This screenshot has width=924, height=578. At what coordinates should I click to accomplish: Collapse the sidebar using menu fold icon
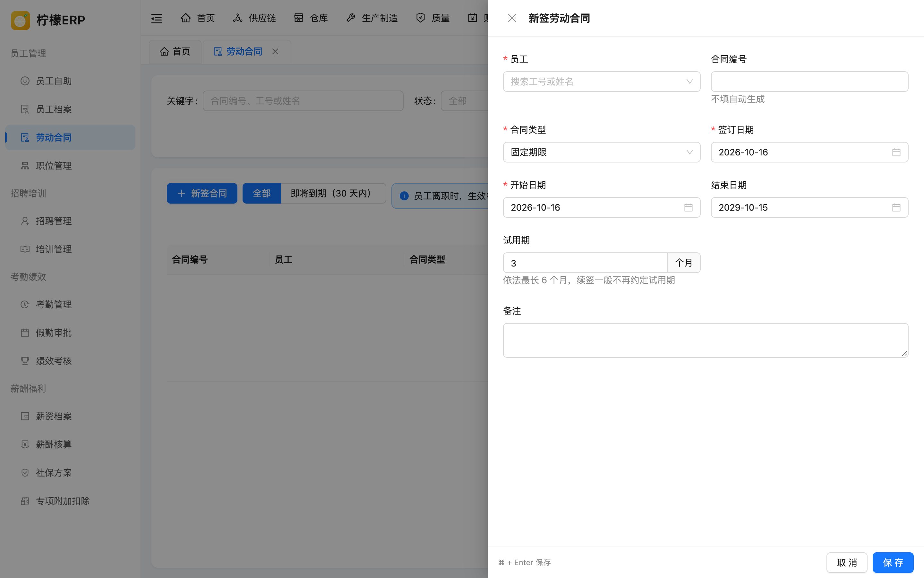pyautogui.click(x=157, y=18)
